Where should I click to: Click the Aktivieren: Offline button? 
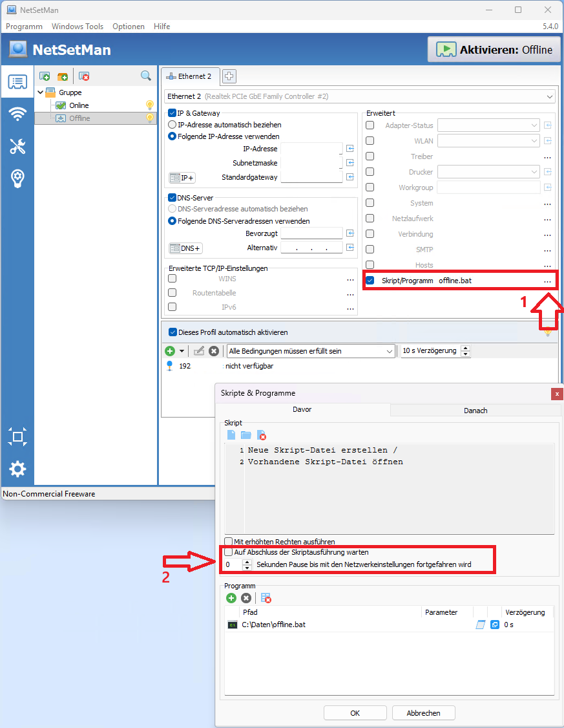coord(494,50)
